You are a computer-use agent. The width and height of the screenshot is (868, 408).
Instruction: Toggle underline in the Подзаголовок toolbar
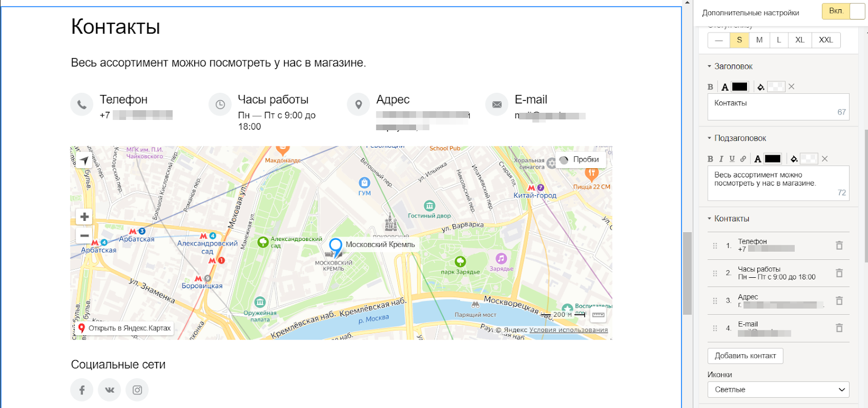[x=732, y=159]
